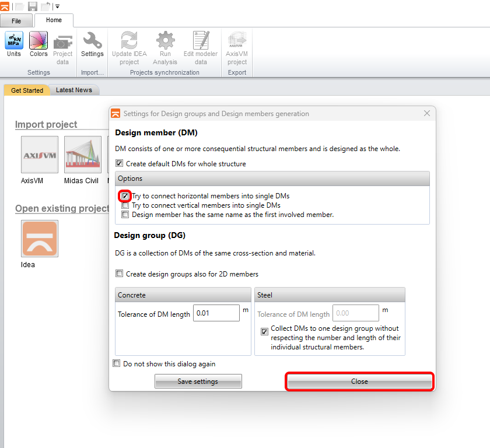The width and height of the screenshot is (490, 448).
Task: Click the Concrete panel header
Action: 183,295
